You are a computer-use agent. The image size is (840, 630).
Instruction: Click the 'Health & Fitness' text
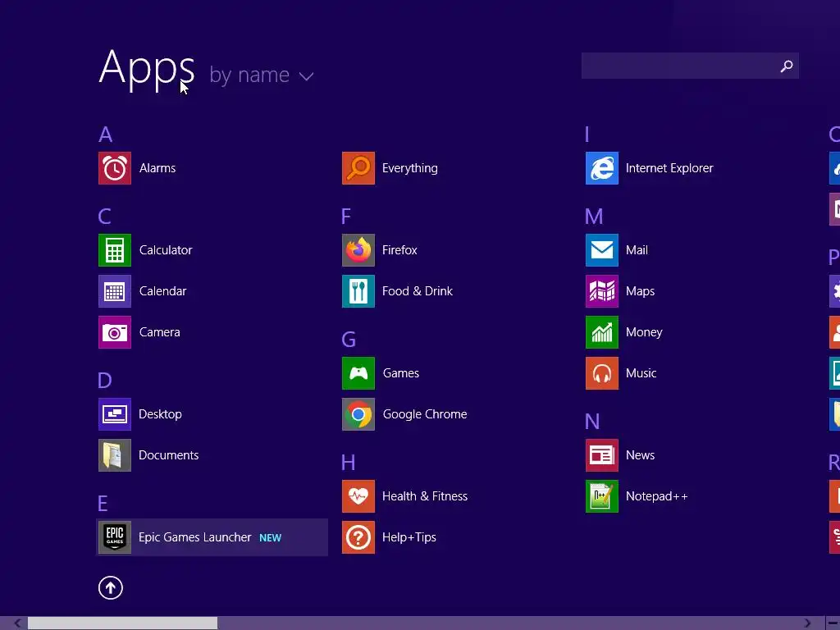425,496
